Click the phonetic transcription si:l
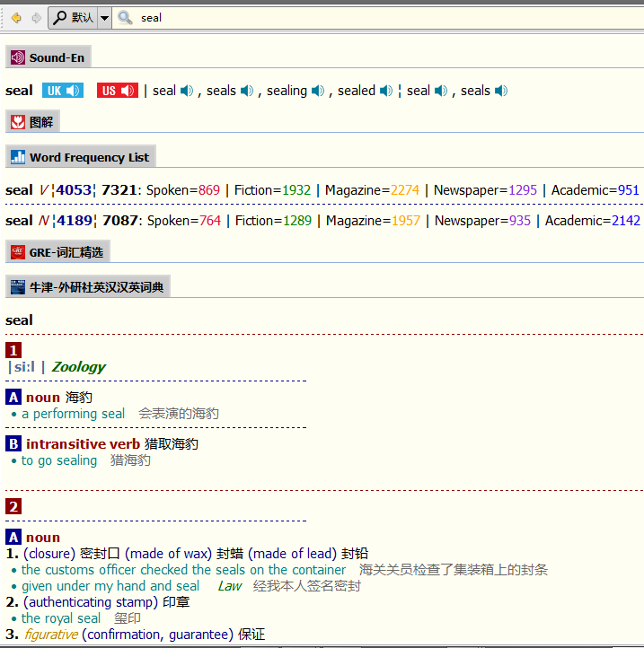This screenshot has width=644, height=648. click(24, 367)
